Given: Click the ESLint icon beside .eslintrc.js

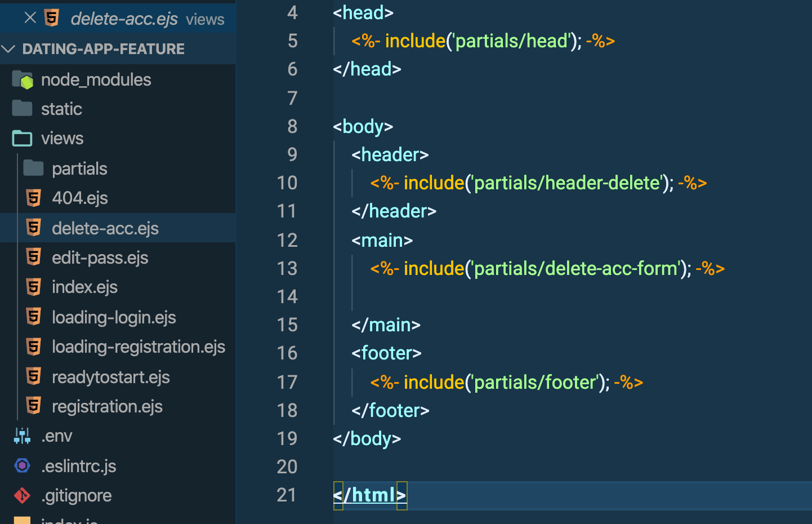Looking at the screenshot, I should point(21,466).
